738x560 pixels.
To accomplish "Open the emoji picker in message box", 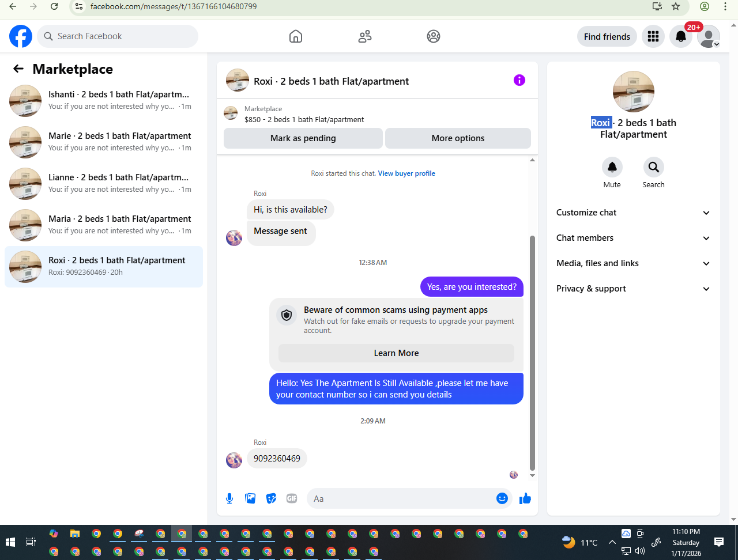I will 502,498.
